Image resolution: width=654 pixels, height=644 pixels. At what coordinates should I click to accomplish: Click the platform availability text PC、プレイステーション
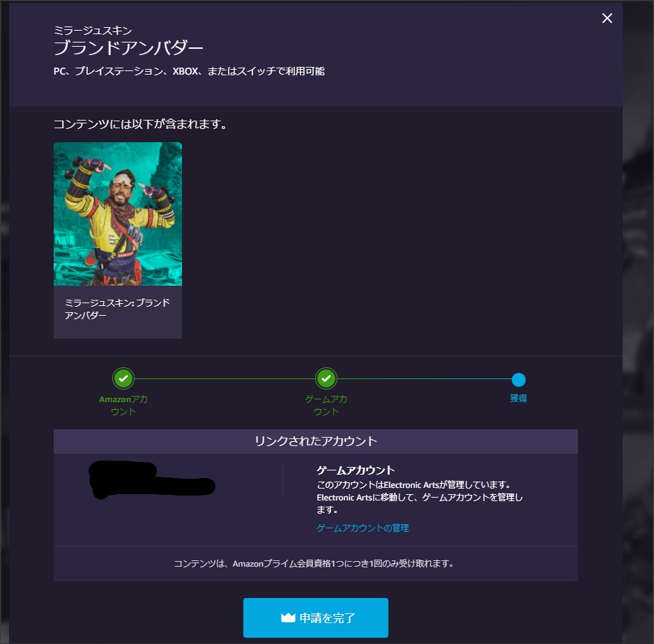point(189,71)
